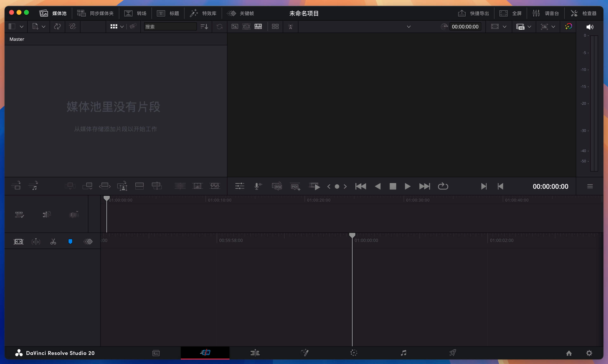Open the 调音台 mixer panel
This screenshot has height=364, width=608.
(x=546, y=13)
